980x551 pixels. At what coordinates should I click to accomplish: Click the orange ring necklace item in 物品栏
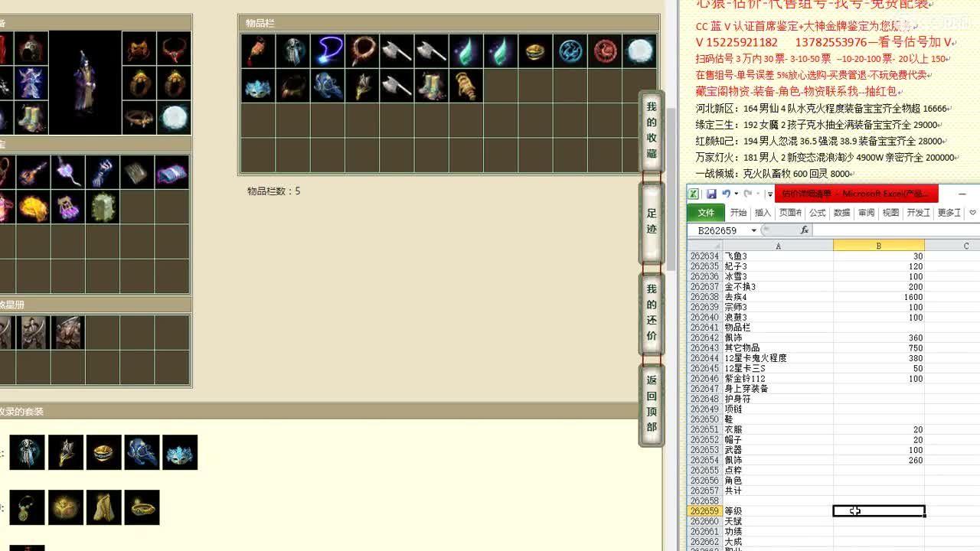click(362, 51)
